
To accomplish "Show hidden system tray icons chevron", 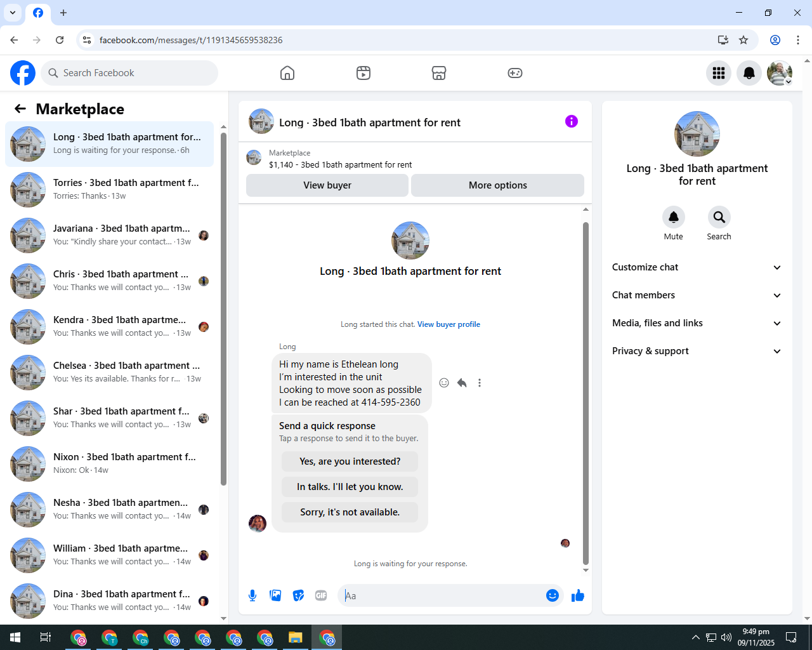I will coord(696,637).
